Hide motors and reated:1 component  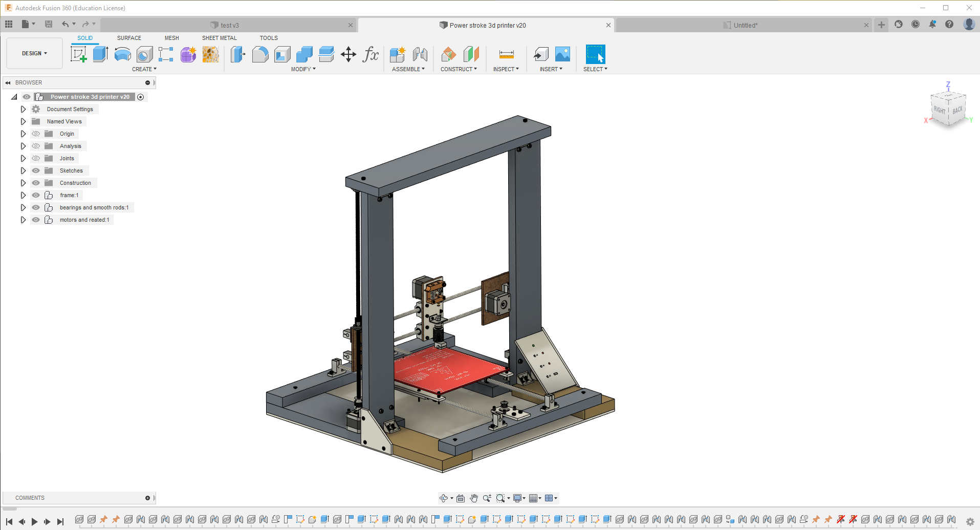tap(36, 220)
